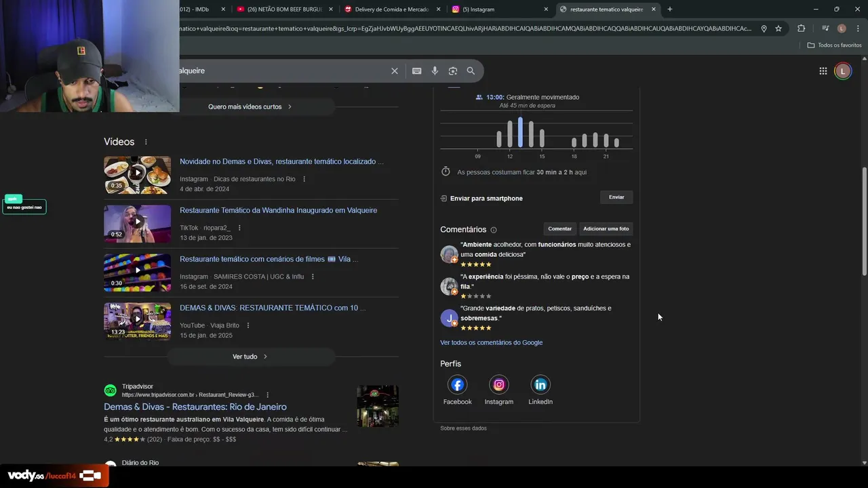Switch to the Instagram tab
This screenshot has width=868, height=488.
click(x=498, y=9)
